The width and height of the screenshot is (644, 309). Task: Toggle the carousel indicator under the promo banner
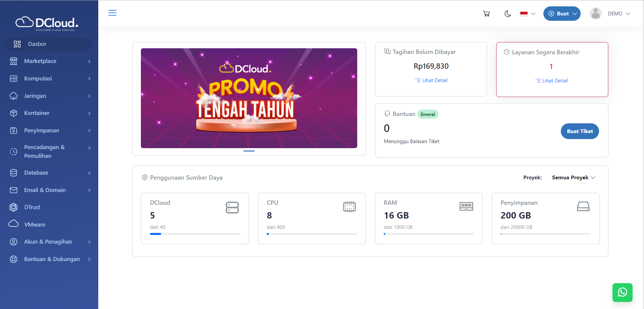pyautogui.click(x=249, y=151)
